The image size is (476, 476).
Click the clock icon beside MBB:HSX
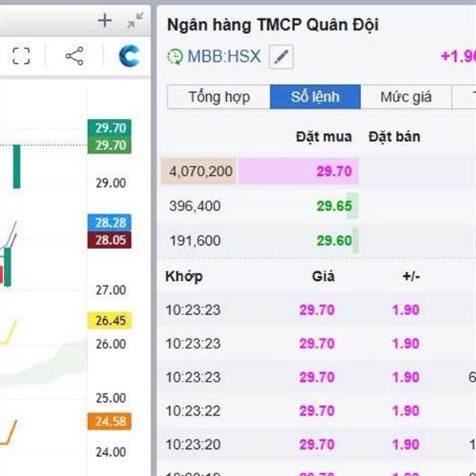click(x=175, y=56)
